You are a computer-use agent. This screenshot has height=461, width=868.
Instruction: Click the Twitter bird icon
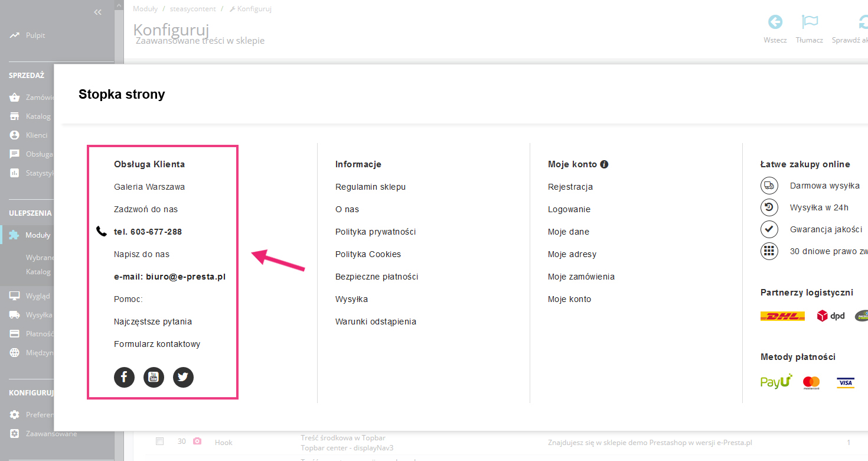183,377
